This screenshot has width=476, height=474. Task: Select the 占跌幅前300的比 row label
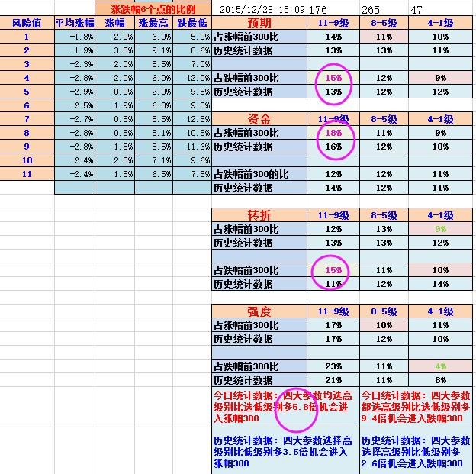click(259, 174)
